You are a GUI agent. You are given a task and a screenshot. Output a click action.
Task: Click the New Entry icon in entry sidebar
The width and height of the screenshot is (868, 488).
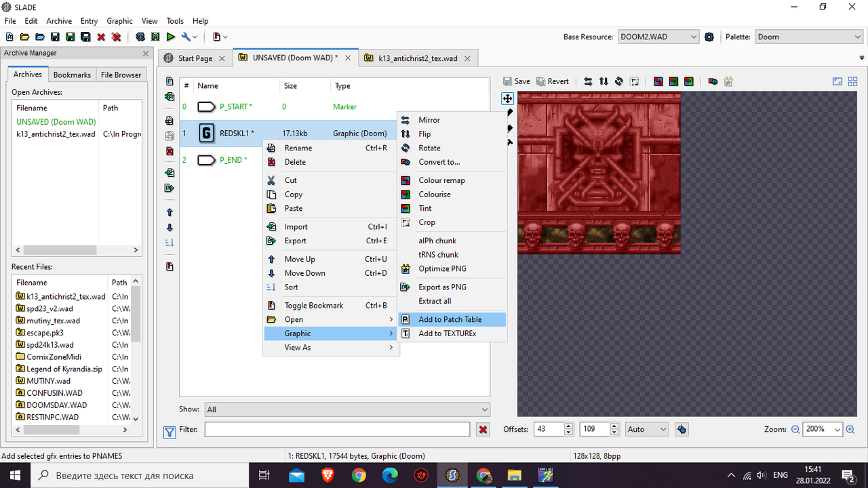pos(170,82)
